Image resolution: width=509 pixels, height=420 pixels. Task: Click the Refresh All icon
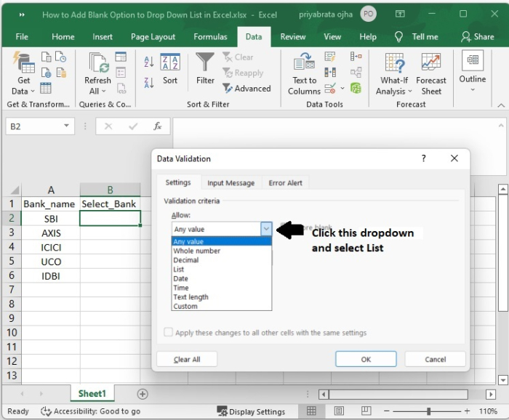coord(97,64)
